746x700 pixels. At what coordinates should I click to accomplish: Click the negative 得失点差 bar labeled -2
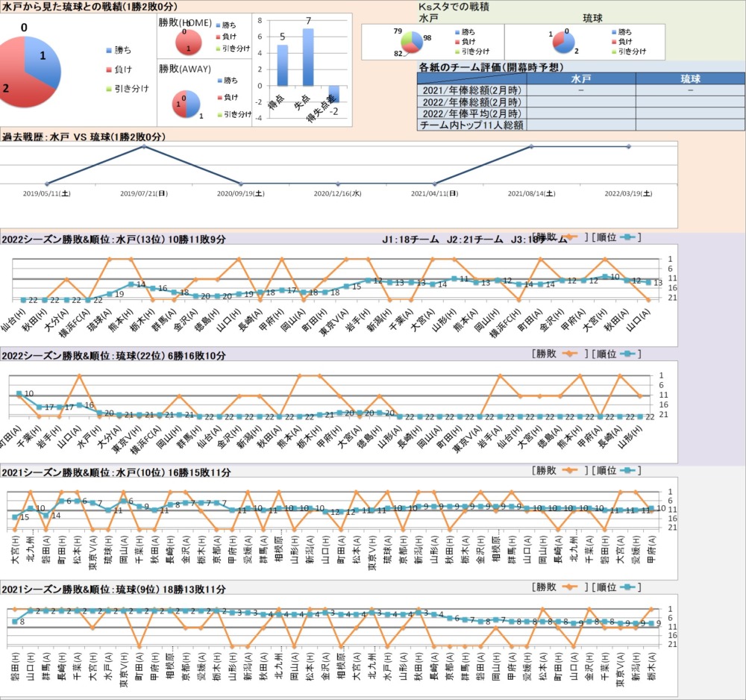[x=333, y=94]
